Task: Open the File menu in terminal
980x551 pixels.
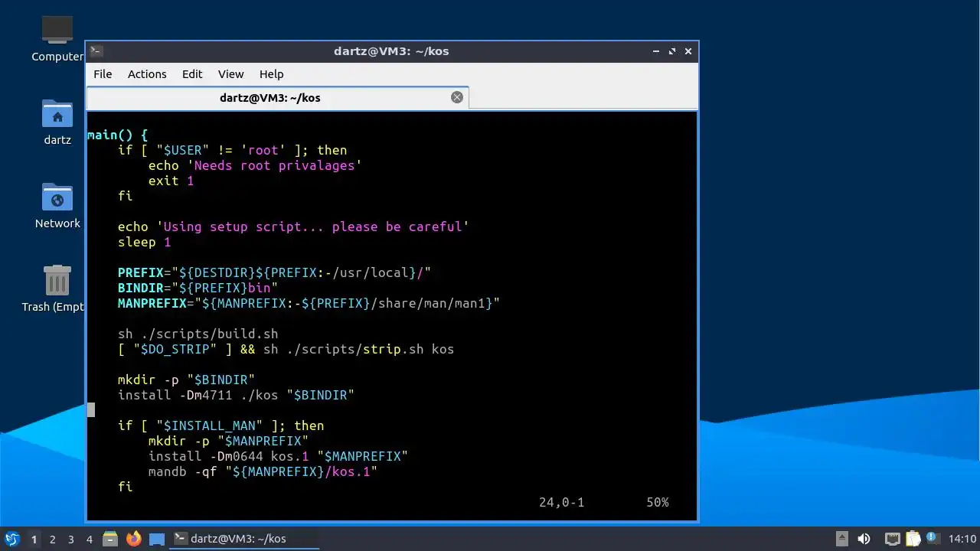Action: [103, 74]
